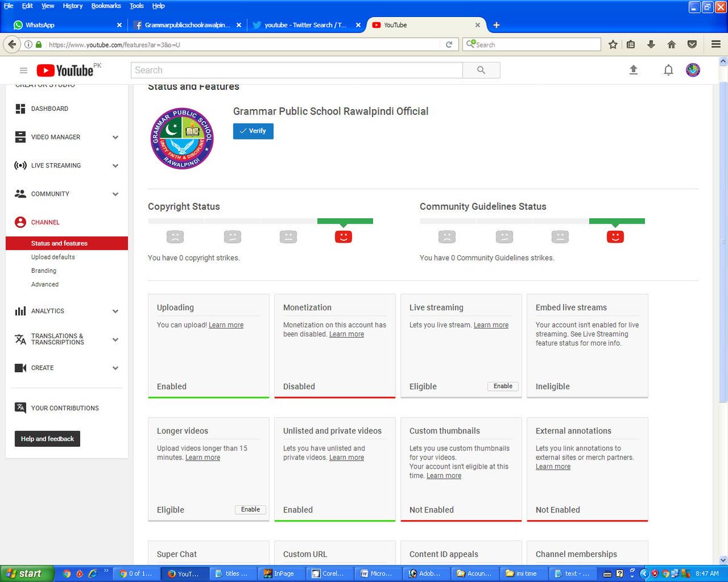This screenshot has height=582, width=728.
Task: Switch to Grammarpublicschoolrawalpindi Facebook tab
Action: tap(186, 25)
